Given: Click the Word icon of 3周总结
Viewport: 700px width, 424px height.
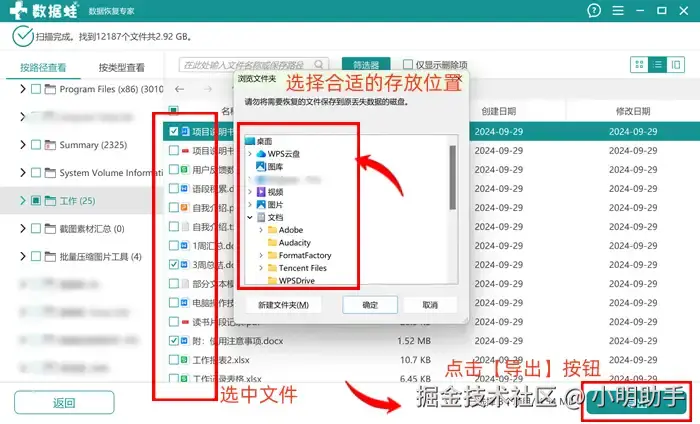Looking at the screenshot, I should [x=184, y=265].
